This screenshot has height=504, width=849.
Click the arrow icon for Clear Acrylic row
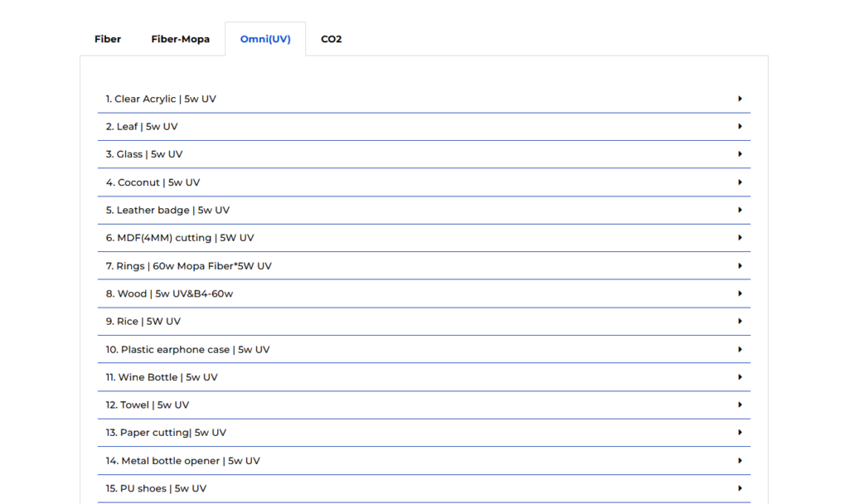pos(740,99)
